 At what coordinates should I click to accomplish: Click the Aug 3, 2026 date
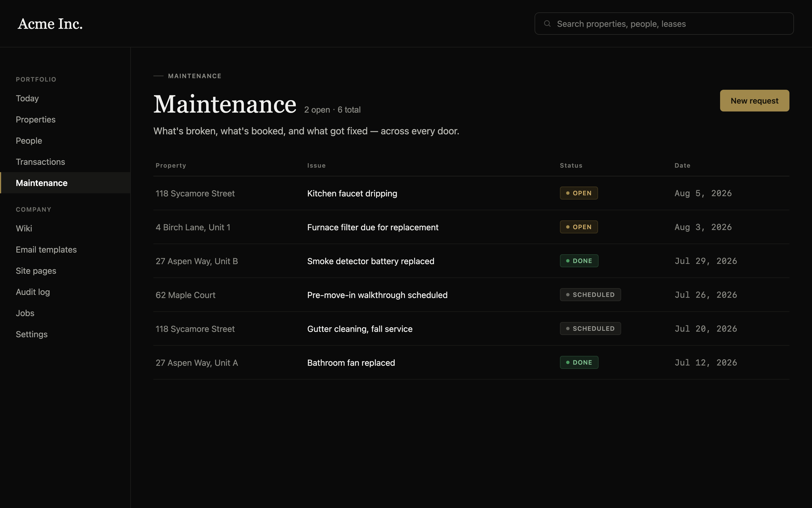point(703,227)
